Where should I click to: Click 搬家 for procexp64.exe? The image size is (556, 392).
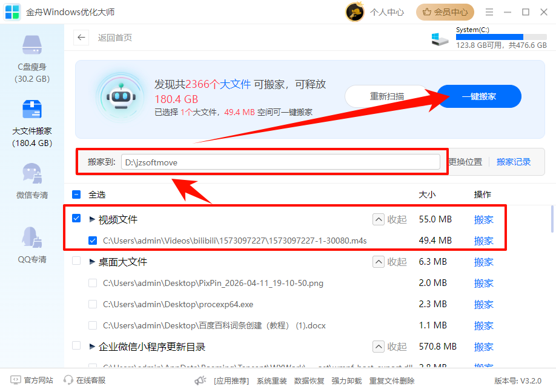484,304
